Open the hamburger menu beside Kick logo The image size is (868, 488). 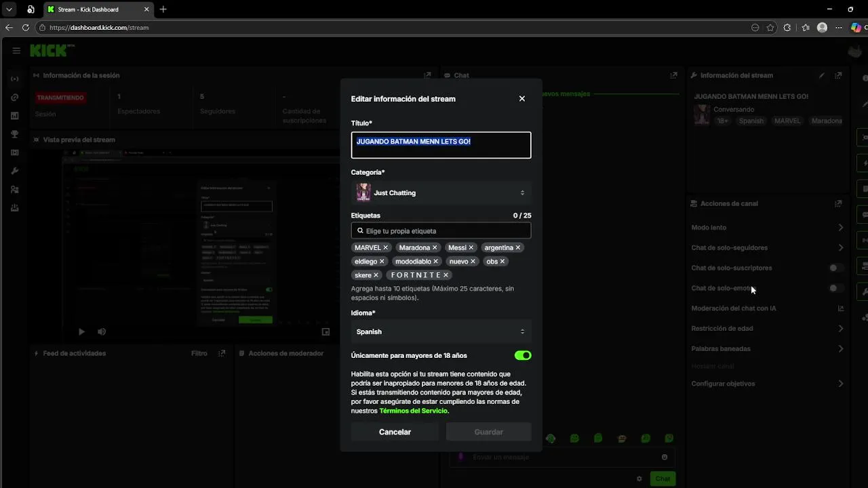click(16, 51)
